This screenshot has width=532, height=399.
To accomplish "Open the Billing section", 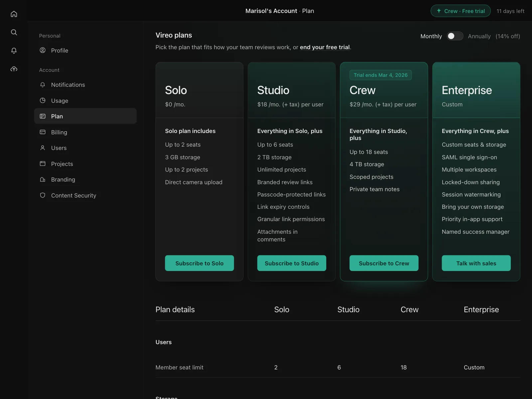I will (x=85, y=132).
